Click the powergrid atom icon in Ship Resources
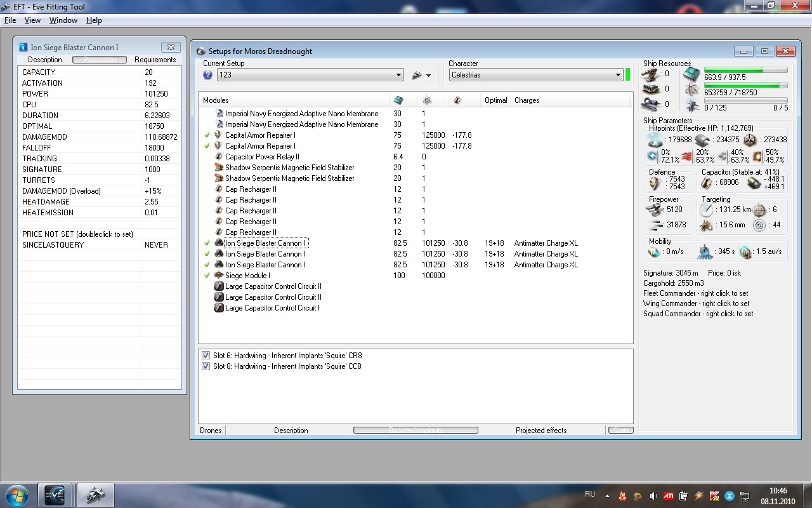This screenshot has height=508, width=812. tap(691, 89)
